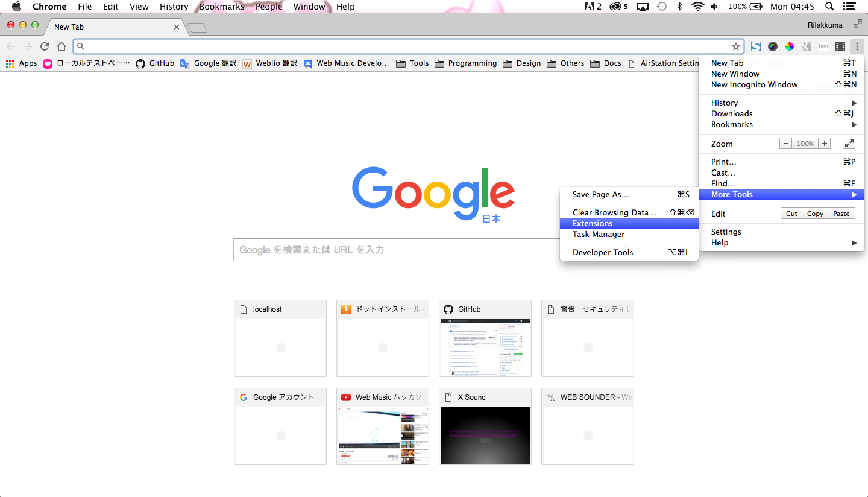Expand the Bookmarks submenu in Chrome menu
Screen dimensions: 868x497
781,124
